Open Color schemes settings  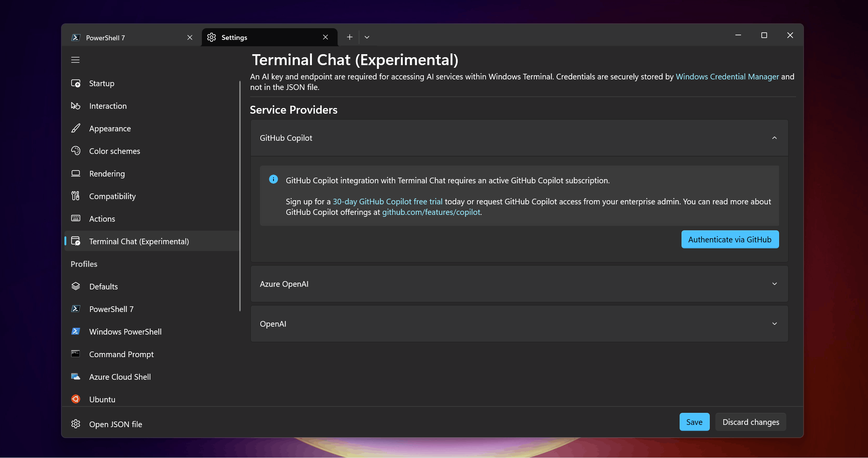114,151
